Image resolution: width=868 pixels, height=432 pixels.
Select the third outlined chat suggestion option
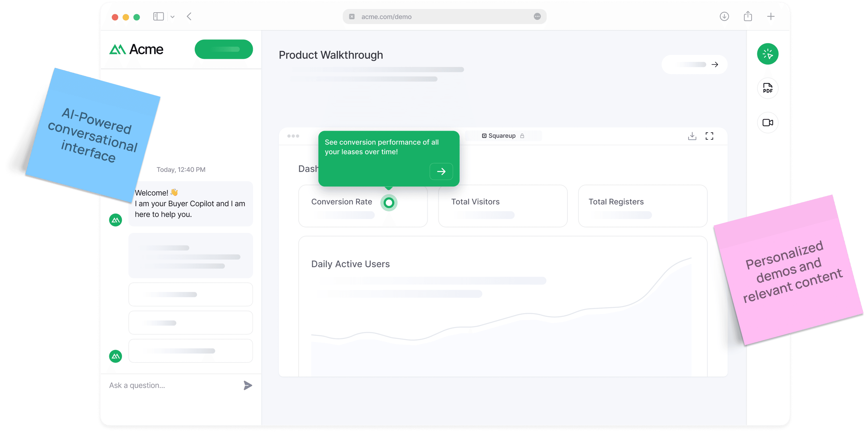pyautogui.click(x=190, y=351)
